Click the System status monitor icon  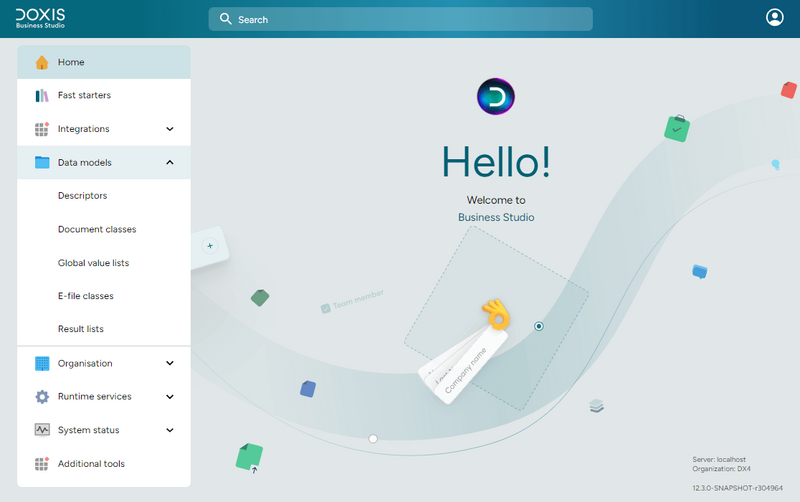click(42, 430)
